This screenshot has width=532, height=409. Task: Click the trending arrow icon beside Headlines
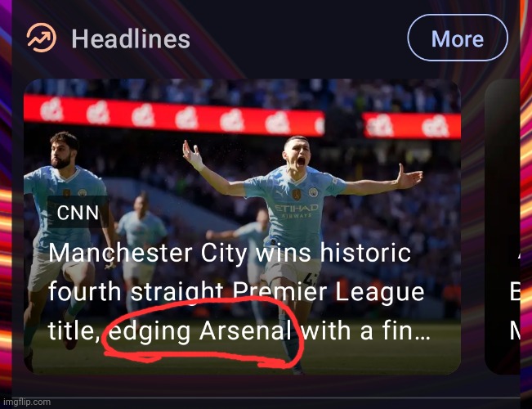pos(41,38)
